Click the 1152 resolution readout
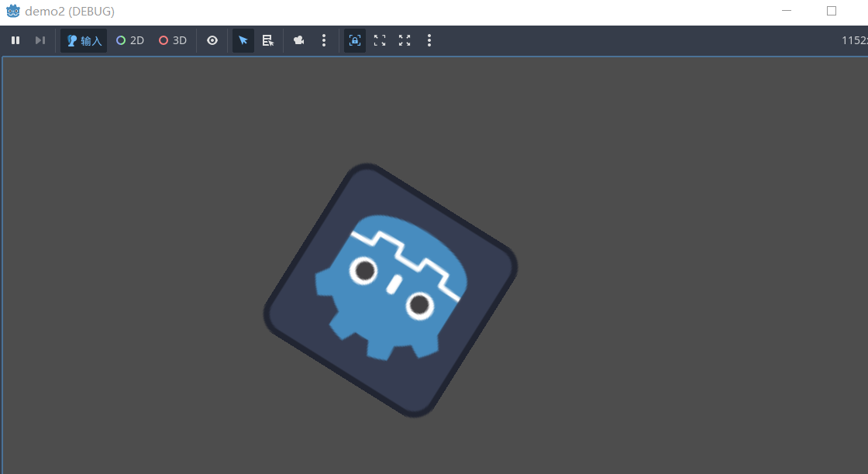 point(855,40)
